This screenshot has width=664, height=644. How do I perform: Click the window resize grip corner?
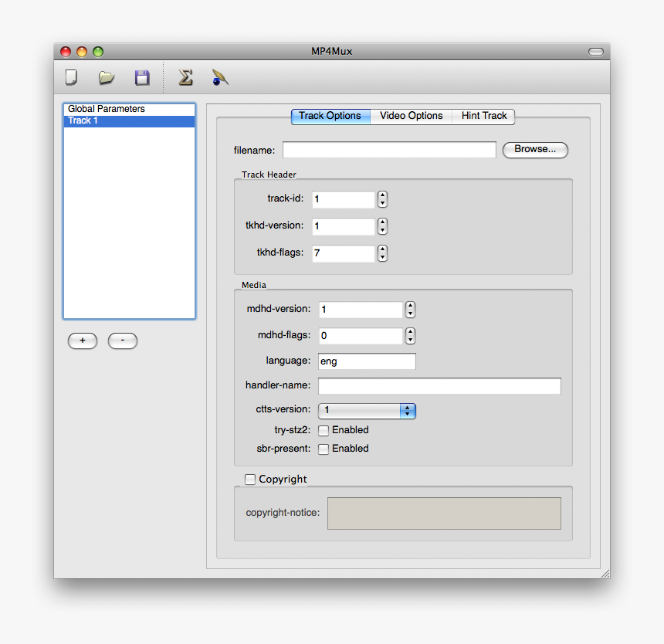point(605,574)
